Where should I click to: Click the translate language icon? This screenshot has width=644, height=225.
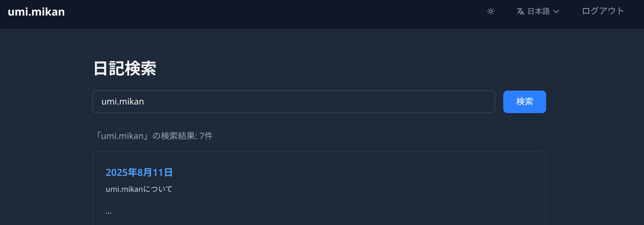(520, 11)
